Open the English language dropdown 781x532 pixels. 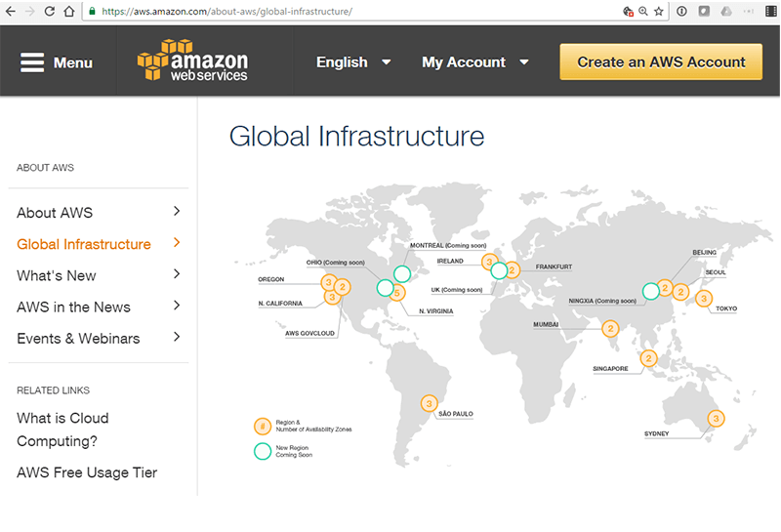tap(353, 62)
